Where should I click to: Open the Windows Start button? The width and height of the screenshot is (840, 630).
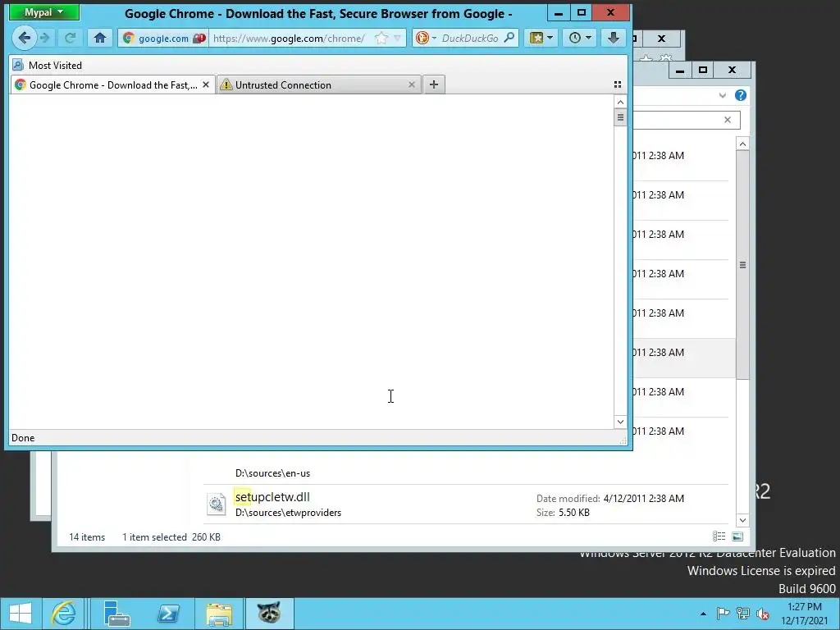(21, 614)
